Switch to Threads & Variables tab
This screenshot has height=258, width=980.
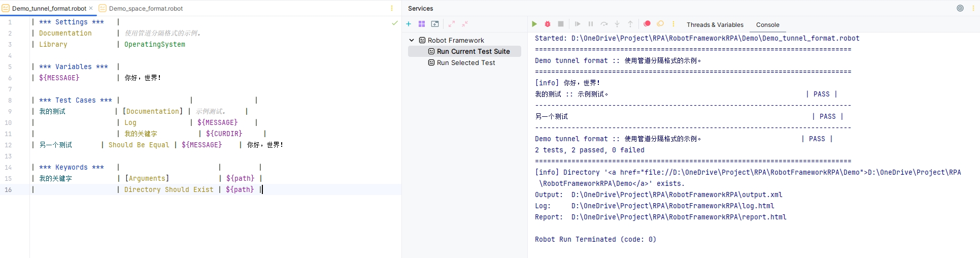(715, 24)
